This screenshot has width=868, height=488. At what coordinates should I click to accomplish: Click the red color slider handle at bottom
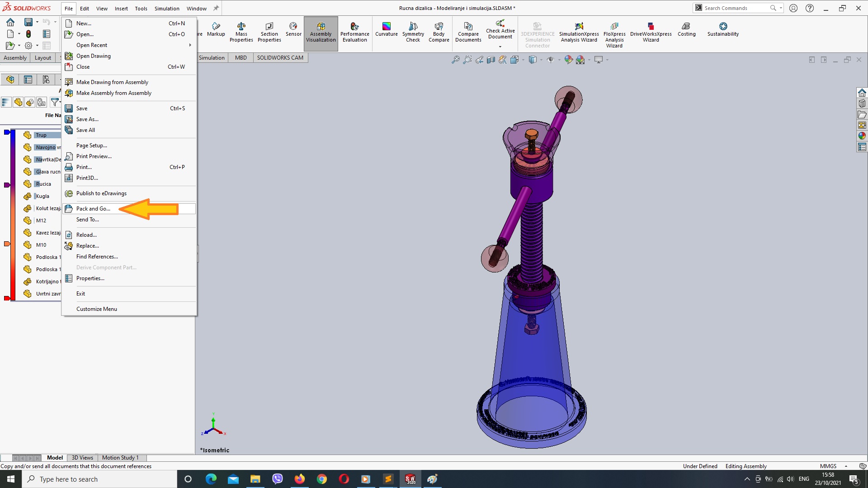[x=7, y=298]
